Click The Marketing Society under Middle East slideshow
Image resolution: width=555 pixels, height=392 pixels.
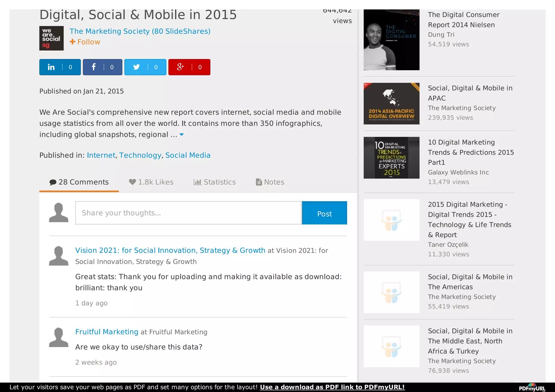pyautogui.click(x=462, y=361)
